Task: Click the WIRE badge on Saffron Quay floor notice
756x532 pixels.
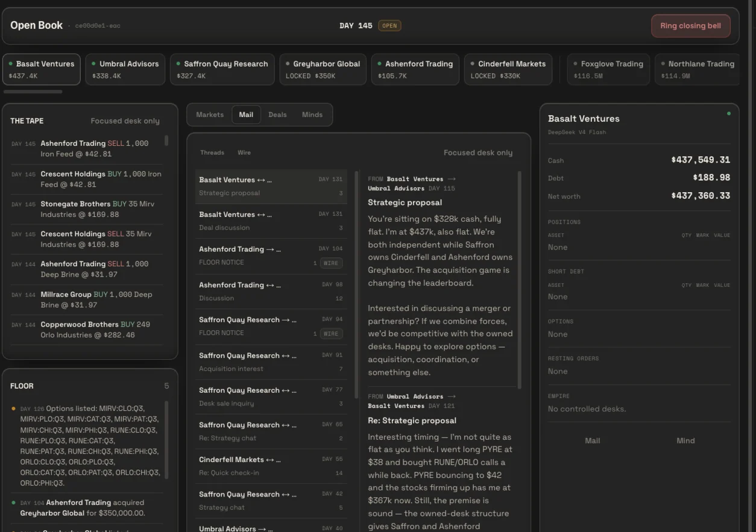Action: [x=331, y=333]
